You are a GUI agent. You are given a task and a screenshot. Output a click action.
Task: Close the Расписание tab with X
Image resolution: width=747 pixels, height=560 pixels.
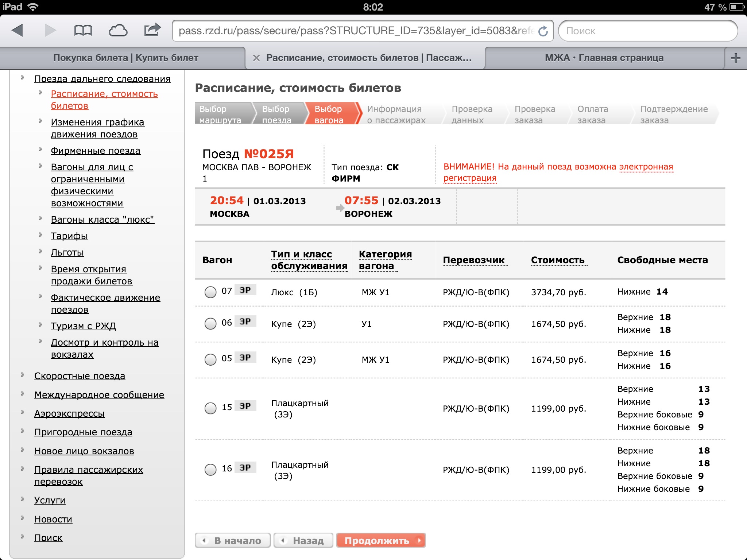(256, 58)
